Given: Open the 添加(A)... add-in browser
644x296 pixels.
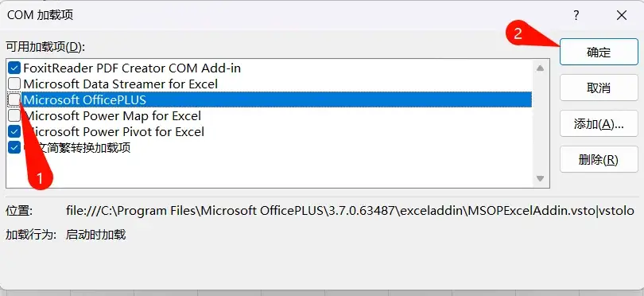Looking at the screenshot, I should pos(599,124).
